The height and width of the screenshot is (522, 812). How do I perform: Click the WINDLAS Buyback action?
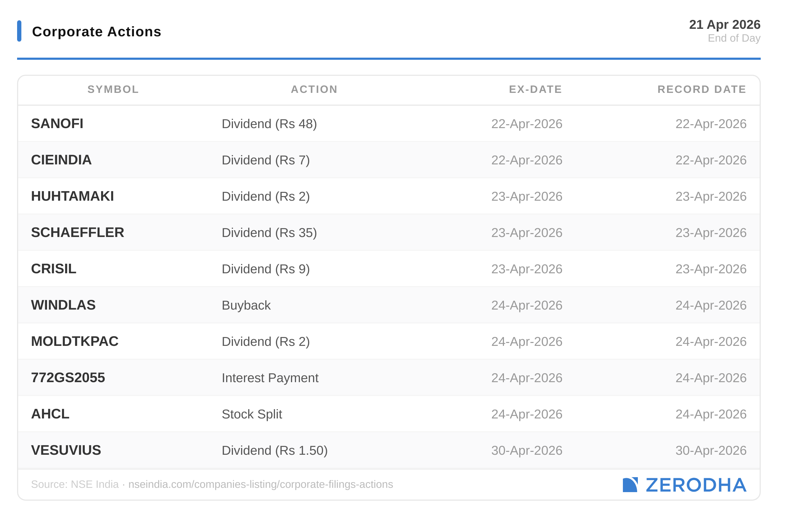click(246, 305)
